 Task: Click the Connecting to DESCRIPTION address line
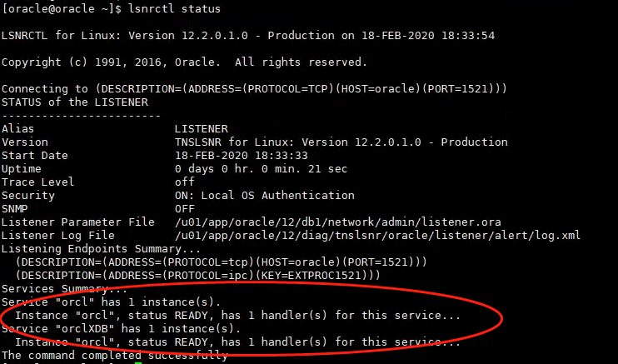pyautogui.click(x=254, y=89)
